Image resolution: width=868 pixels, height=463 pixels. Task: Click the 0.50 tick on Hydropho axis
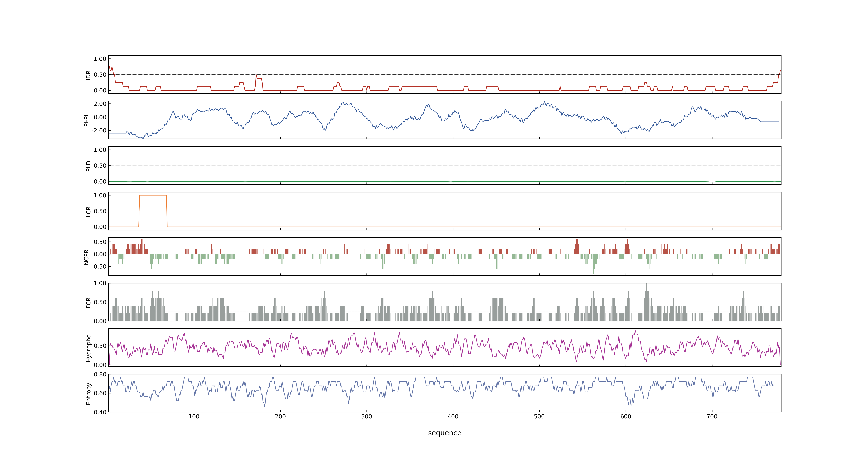[100, 346]
